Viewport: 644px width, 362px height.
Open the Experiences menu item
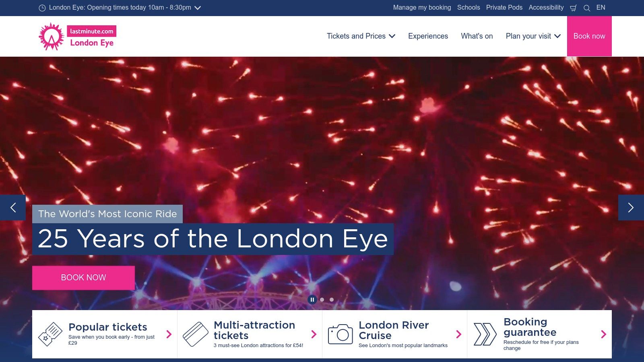click(428, 36)
